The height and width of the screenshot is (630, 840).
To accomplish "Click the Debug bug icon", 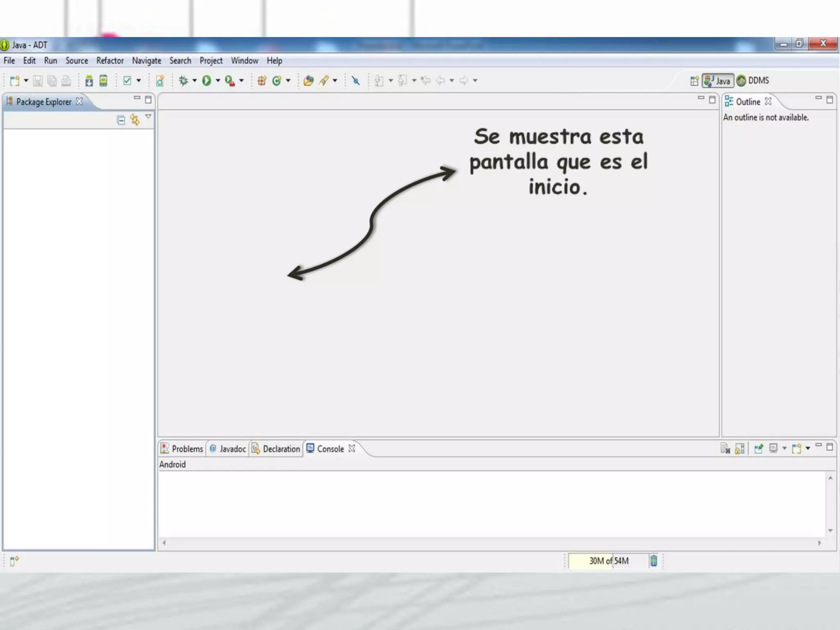I will 183,81.
